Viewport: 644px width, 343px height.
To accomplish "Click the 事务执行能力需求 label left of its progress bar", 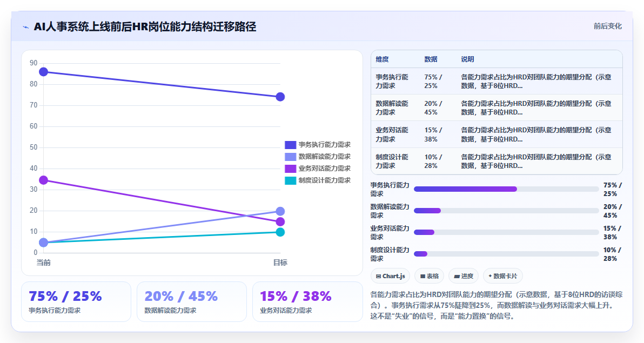I will pyautogui.click(x=390, y=190).
